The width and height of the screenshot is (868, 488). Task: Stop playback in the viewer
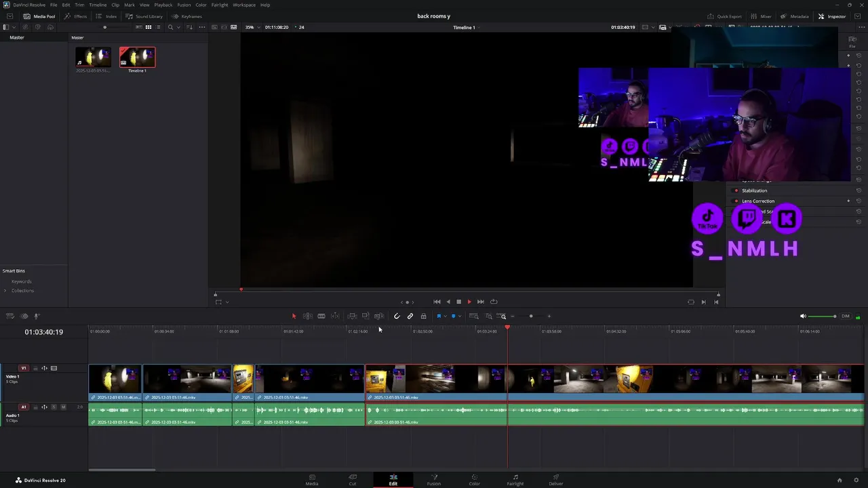pos(458,302)
